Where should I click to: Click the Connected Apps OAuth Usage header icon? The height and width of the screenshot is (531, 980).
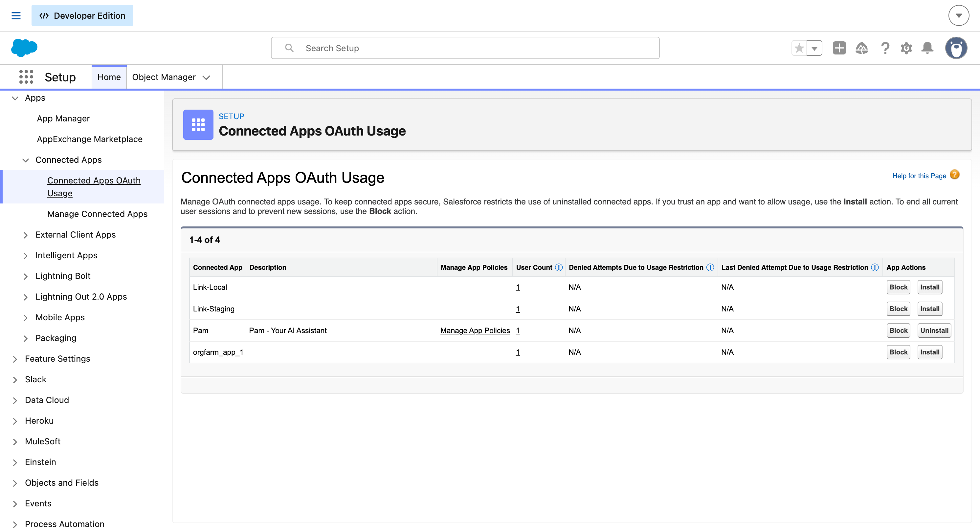(x=198, y=125)
